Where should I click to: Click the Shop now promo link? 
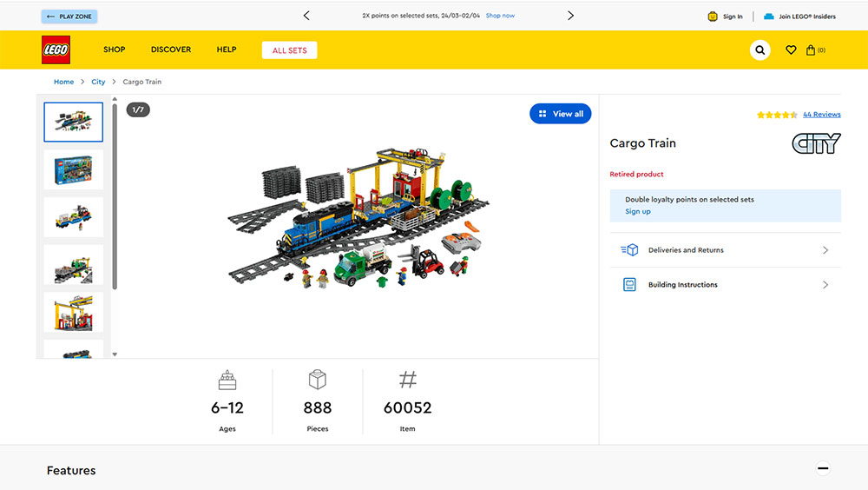tap(501, 16)
